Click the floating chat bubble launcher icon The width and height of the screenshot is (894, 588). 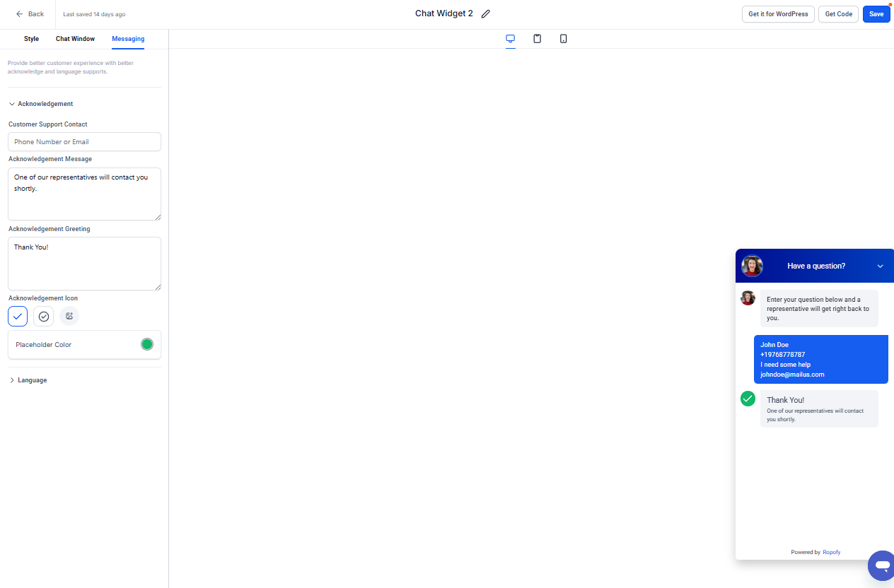click(x=881, y=565)
